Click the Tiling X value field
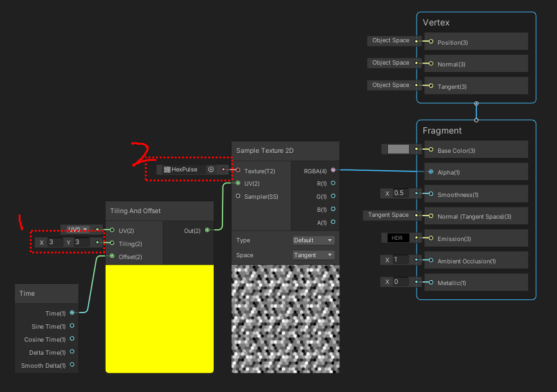557x392 pixels. tap(55, 242)
